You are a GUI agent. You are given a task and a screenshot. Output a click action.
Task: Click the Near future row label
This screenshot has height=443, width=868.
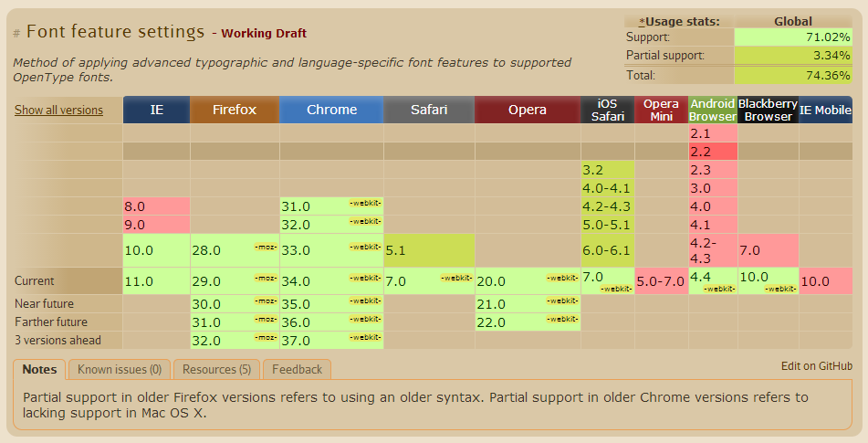pyautogui.click(x=45, y=303)
